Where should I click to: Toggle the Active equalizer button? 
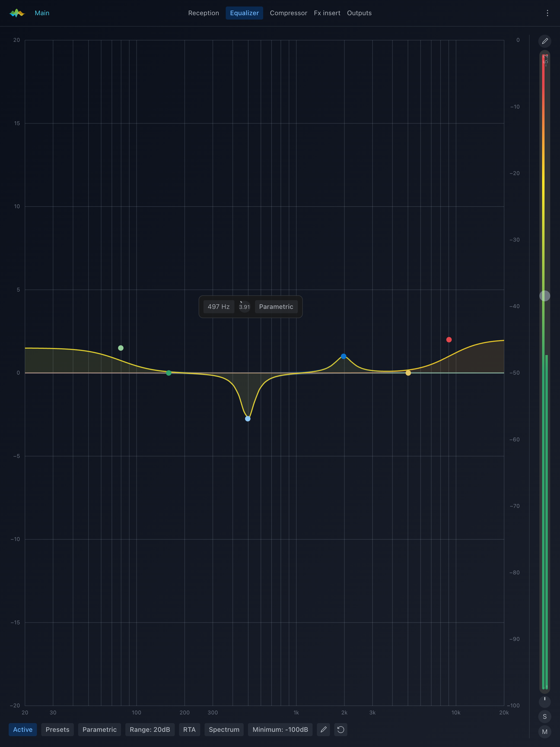coord(23,729)
